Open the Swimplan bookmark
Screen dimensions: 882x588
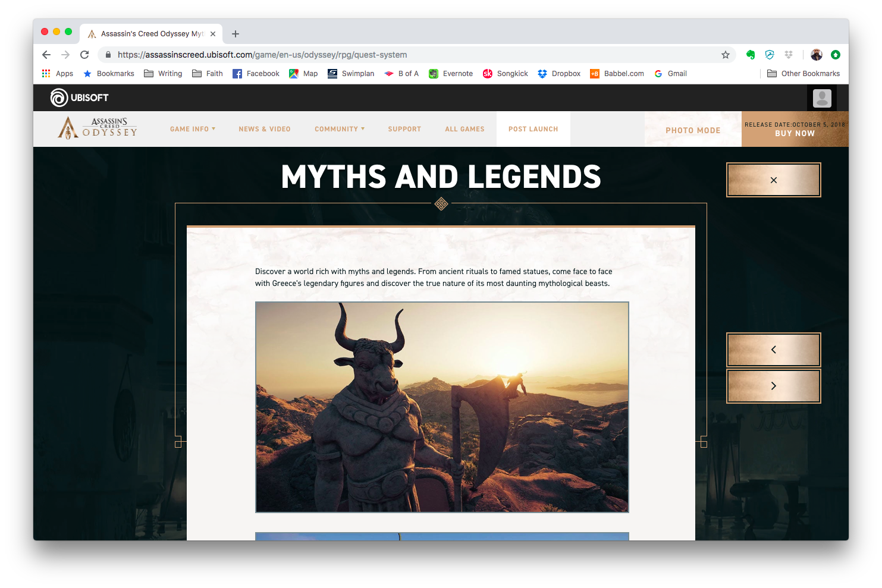[351, 74]
